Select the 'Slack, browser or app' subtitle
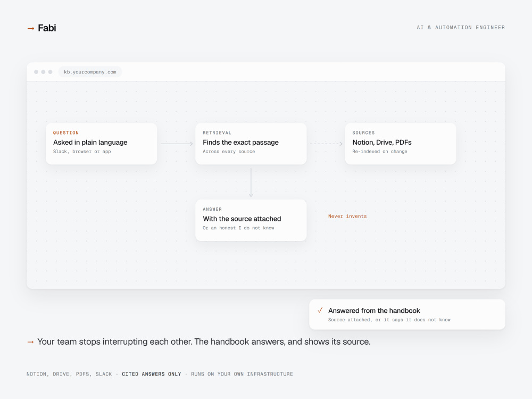 [x=82, y=152]
